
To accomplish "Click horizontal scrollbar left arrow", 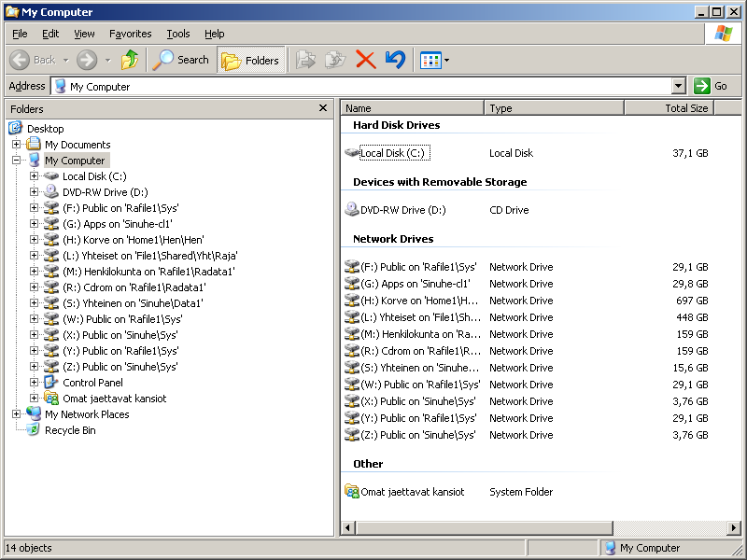I will pyautogui.click(x=347, y=527).
